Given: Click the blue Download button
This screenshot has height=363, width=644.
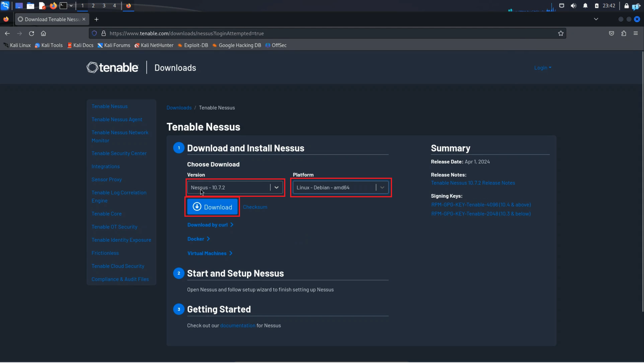Looking at the screenshot, I should click(212, 207).
